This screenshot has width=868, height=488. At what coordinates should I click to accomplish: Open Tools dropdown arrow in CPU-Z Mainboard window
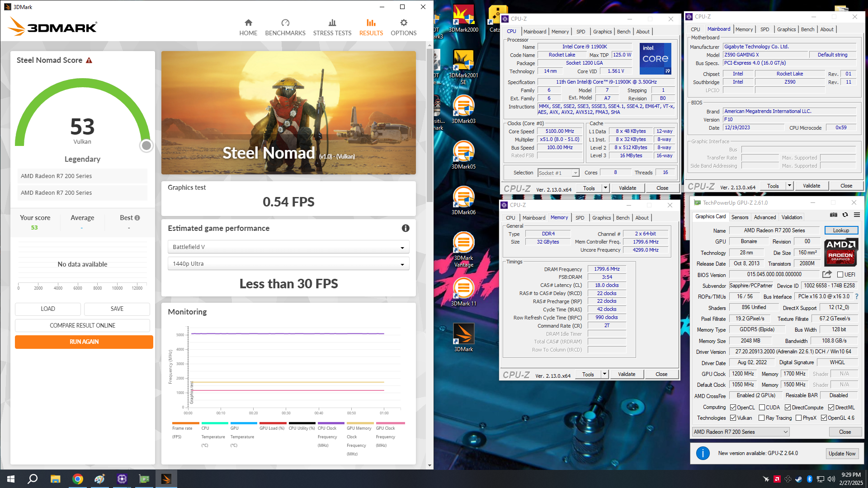click(x=789, y=185)
